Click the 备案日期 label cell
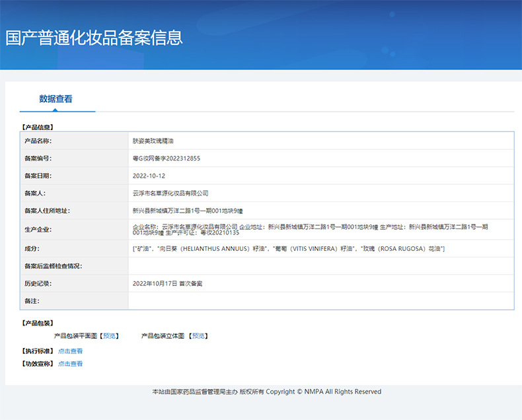 click(75, 176)
